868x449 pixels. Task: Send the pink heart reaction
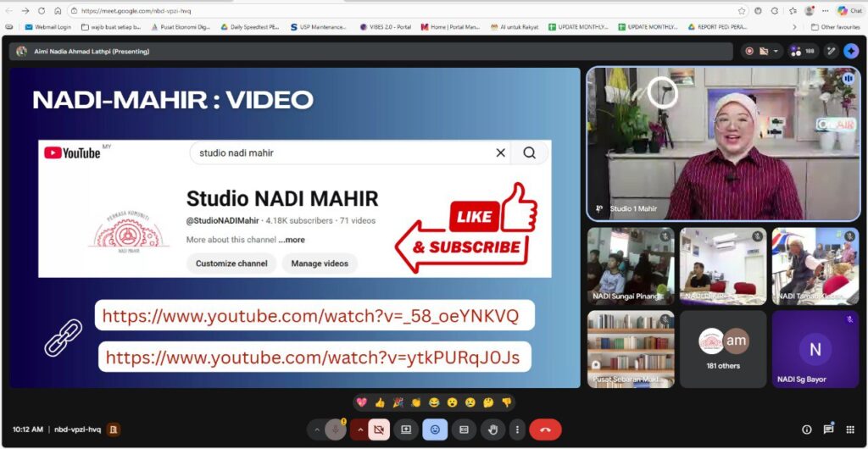click(x=361, y=402)
